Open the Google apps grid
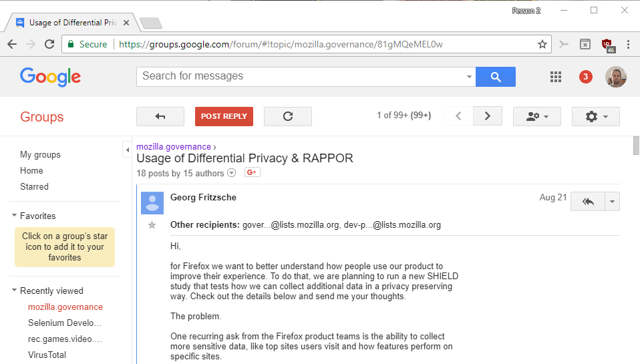Screen dimensions: 640x364 click(556, 77)
